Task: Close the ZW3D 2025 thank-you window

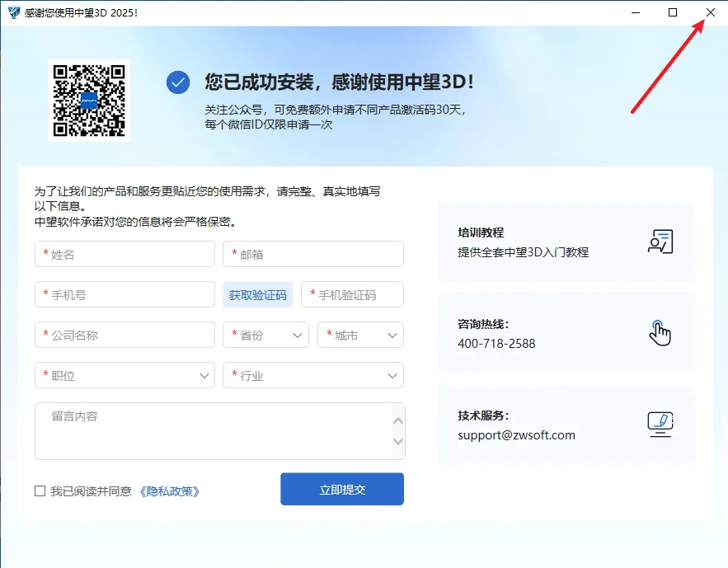Action: pos(711,12)
